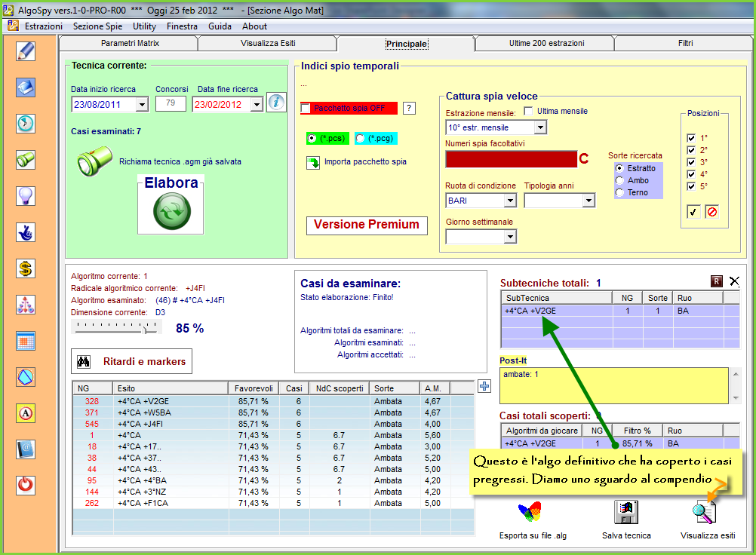Click the pencil icon in left sidebar
The image size is (756, 555).
point(26,51)
